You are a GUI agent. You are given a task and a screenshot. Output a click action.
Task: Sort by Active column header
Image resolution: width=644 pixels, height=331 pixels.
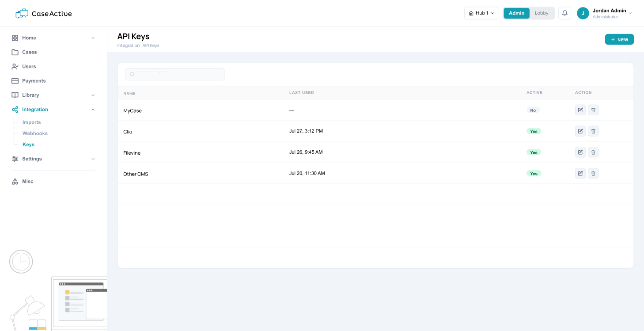click(534, 93)
